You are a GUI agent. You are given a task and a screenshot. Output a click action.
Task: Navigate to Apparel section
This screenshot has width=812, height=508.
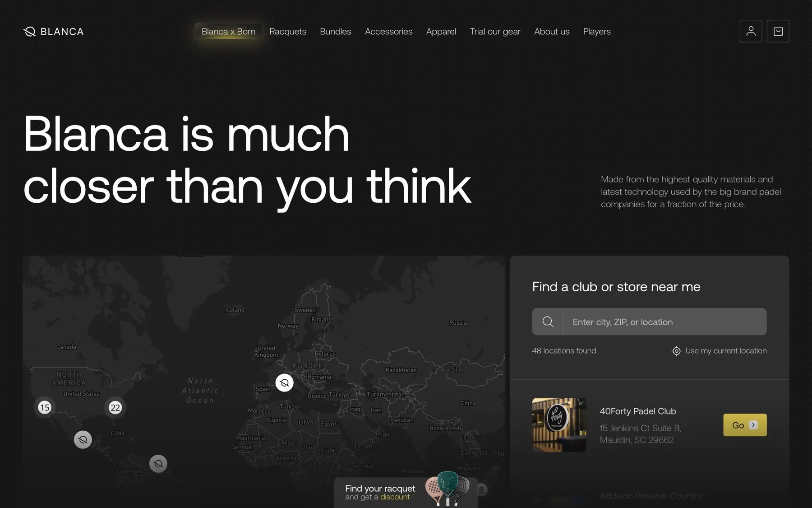(441, 32)
